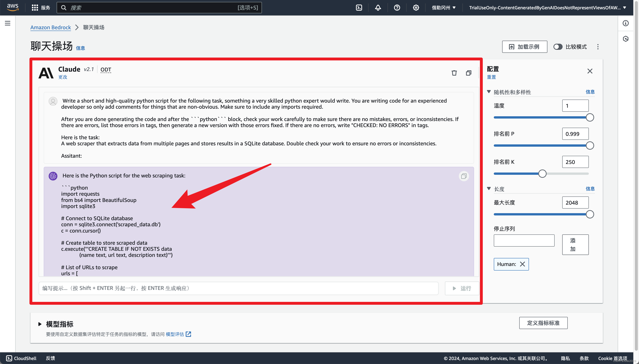Click the AWS logo home icon

tap(13, 7)
